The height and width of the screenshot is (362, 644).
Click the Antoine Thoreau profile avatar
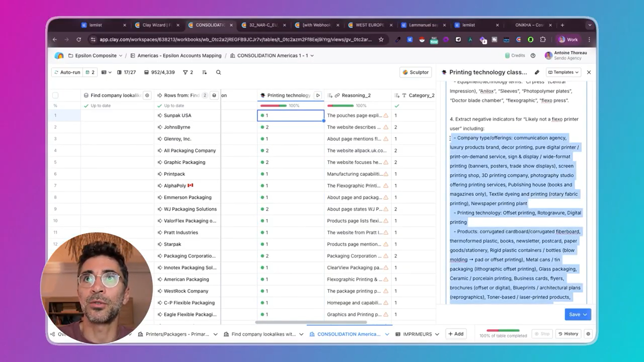[x=548, y=56]
